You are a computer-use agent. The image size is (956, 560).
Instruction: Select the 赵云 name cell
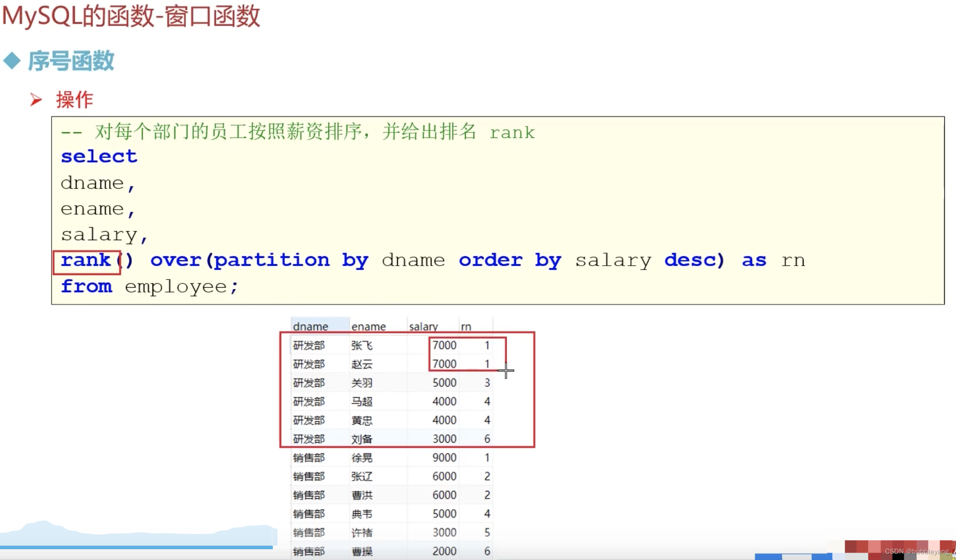point(362,364)
